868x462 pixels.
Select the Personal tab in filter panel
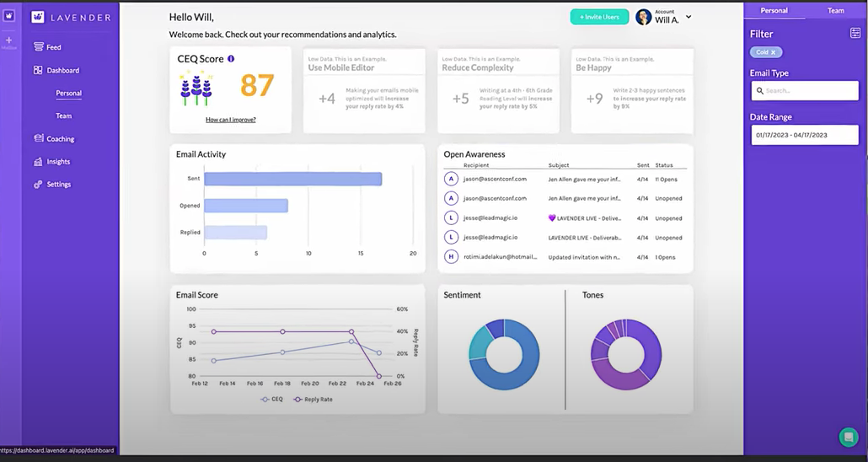(774, 11)
